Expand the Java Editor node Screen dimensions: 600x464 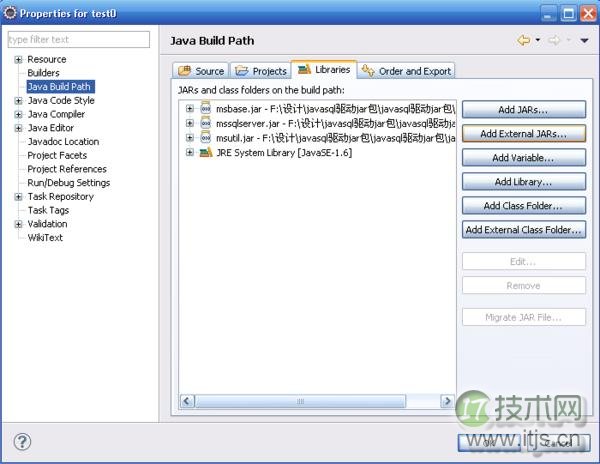pyautogui.click(x=18, y=128)
